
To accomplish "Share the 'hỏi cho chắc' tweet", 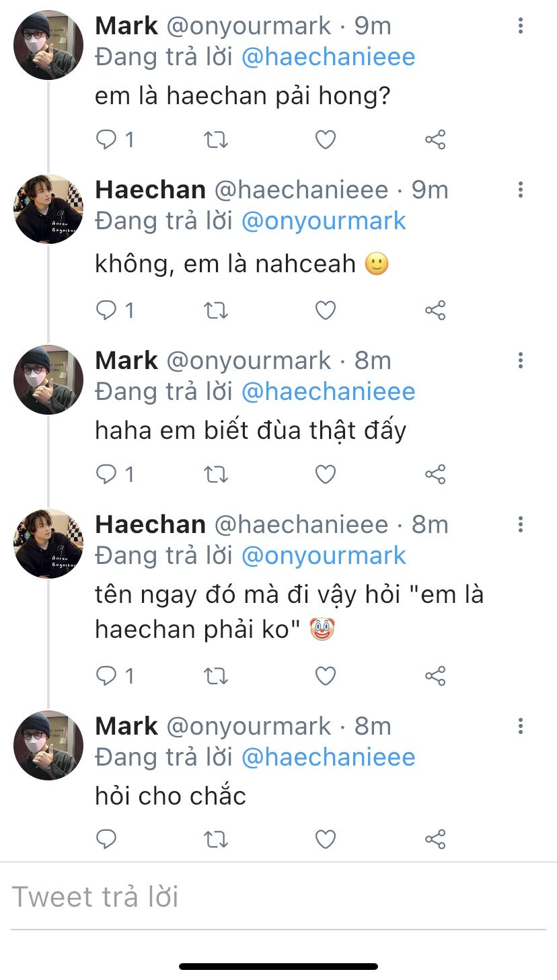I will (435, 840).
